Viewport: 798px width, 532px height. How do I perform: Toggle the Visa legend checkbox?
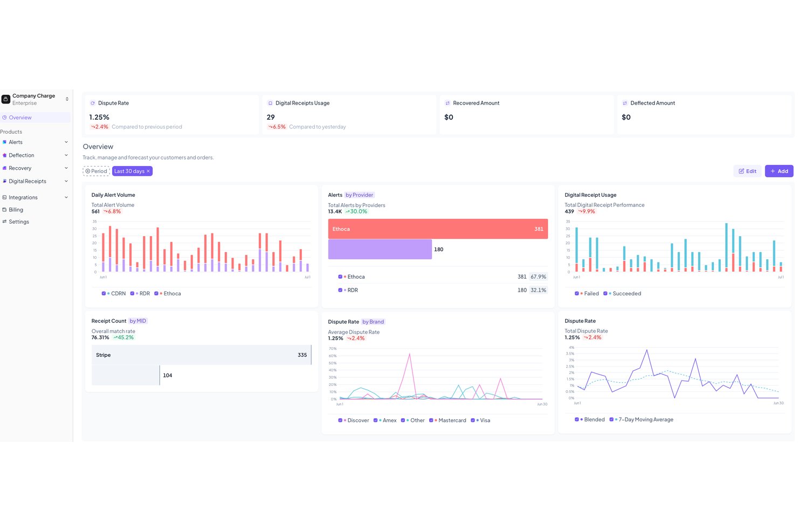click(473, 420)
